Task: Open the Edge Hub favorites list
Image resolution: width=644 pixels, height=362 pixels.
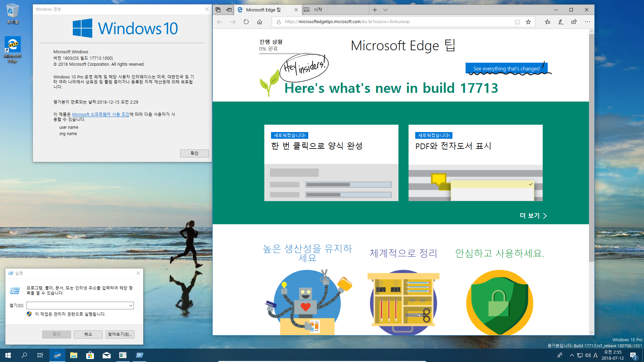Action: pos(547,22)
